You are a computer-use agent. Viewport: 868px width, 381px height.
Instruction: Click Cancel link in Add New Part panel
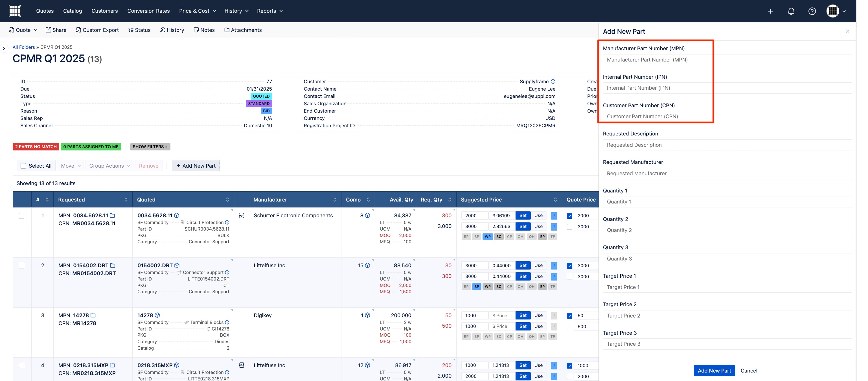pyautogui.click(x=749, y=371)
